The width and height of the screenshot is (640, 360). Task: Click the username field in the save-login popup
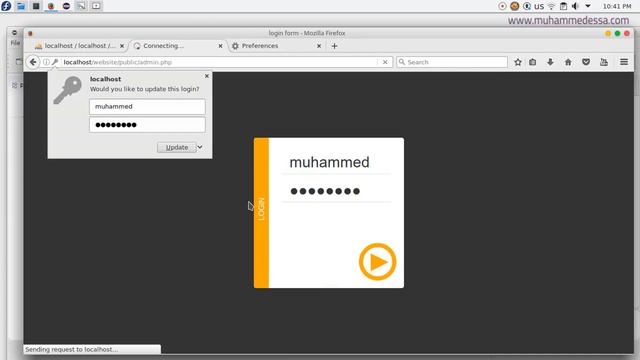[x=147, y=107]
